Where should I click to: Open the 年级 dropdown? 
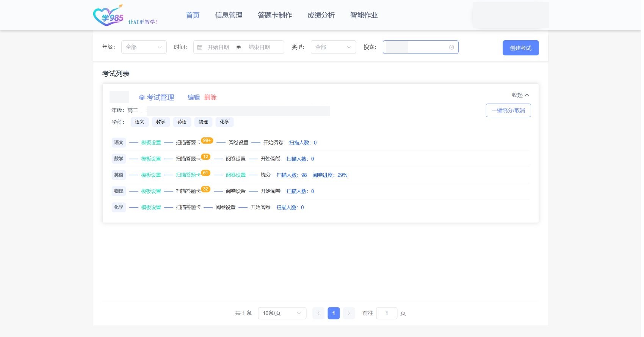point(144,47)
